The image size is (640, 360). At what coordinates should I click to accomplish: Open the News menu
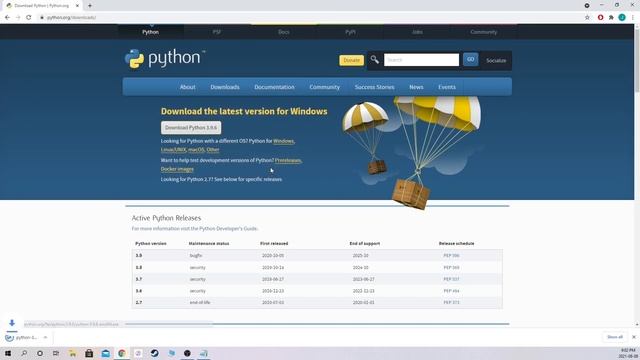[416, 87]
